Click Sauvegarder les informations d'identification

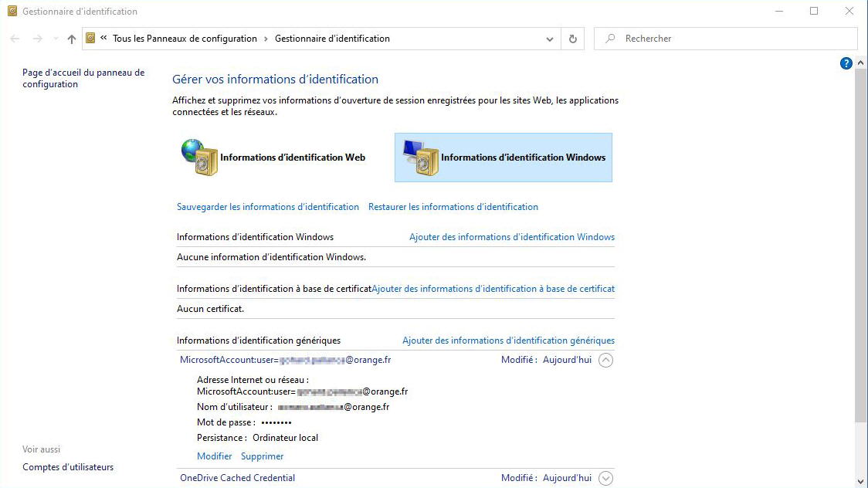(x=268, y=207)
